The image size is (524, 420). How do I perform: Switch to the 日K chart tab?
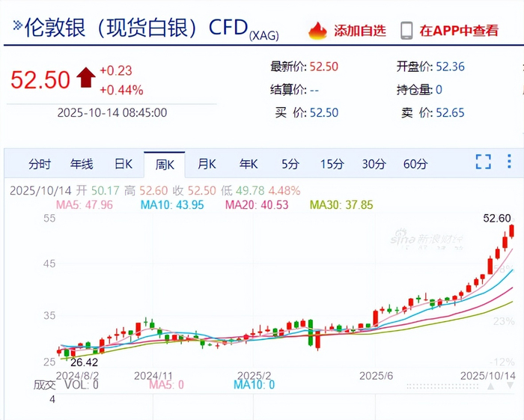(x=124, y=164)
